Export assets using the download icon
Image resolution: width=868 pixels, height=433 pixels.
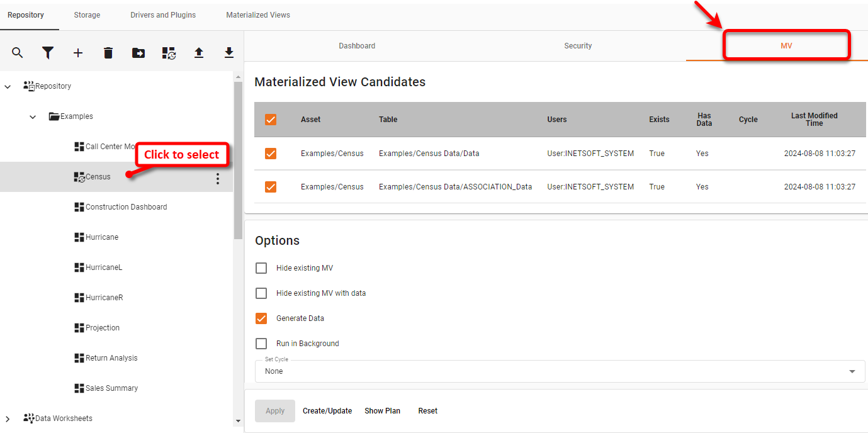228,53
